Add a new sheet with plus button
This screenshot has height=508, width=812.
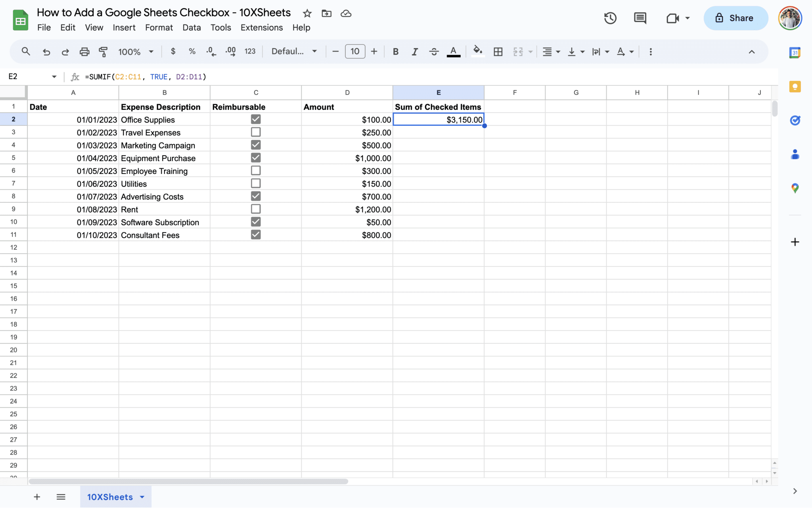coord(37,497)
